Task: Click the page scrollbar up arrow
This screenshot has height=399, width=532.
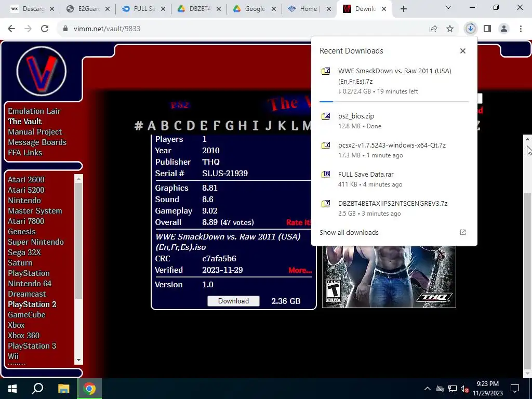Action: coord(528,139)
